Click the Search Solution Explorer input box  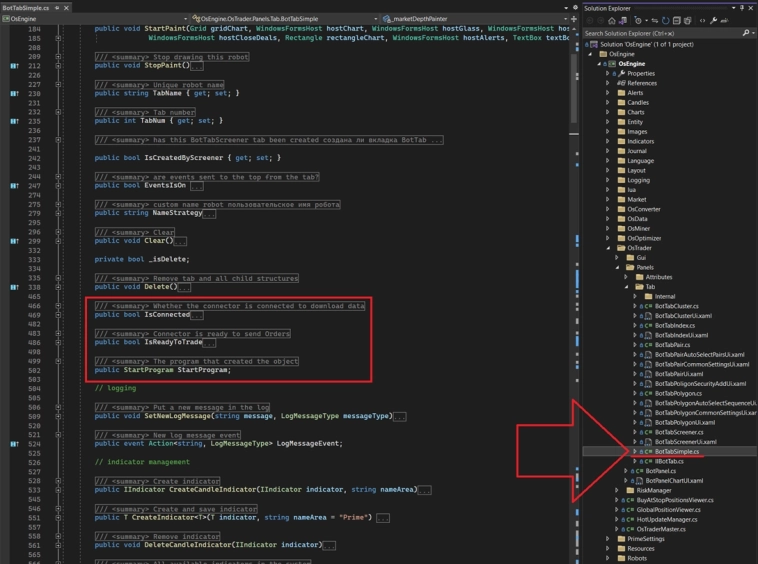click(x=660, y=33)
